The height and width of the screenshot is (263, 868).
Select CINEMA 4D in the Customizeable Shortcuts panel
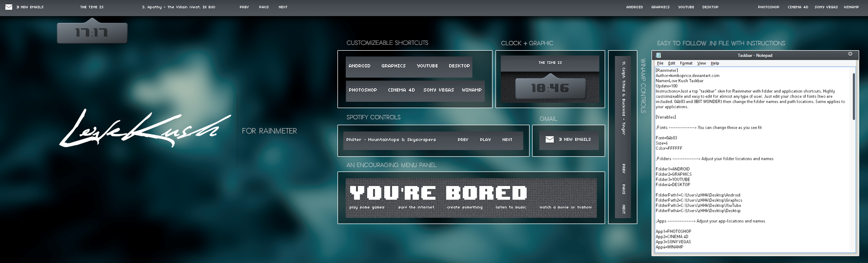(x=401, y=90)
